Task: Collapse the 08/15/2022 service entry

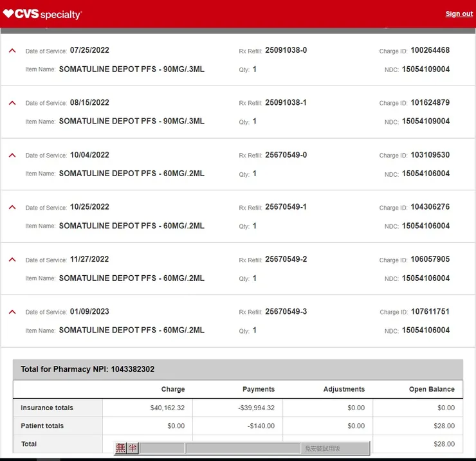Action: [x=12, y=103]
